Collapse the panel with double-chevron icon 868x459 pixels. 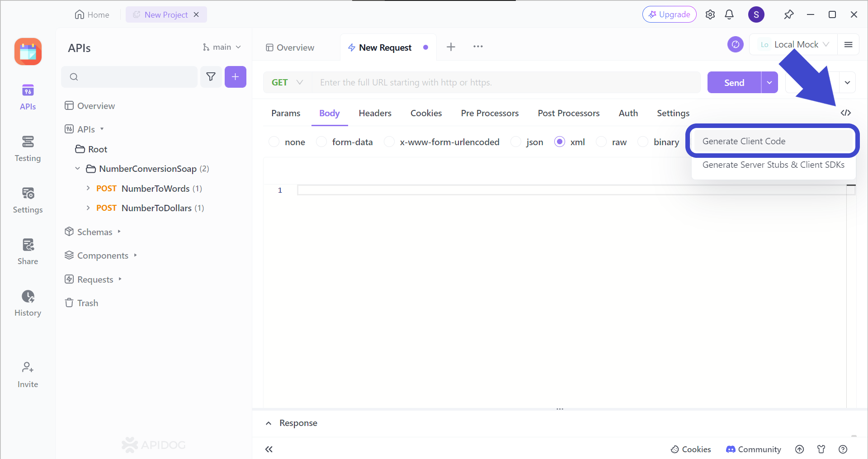[269, 449]
